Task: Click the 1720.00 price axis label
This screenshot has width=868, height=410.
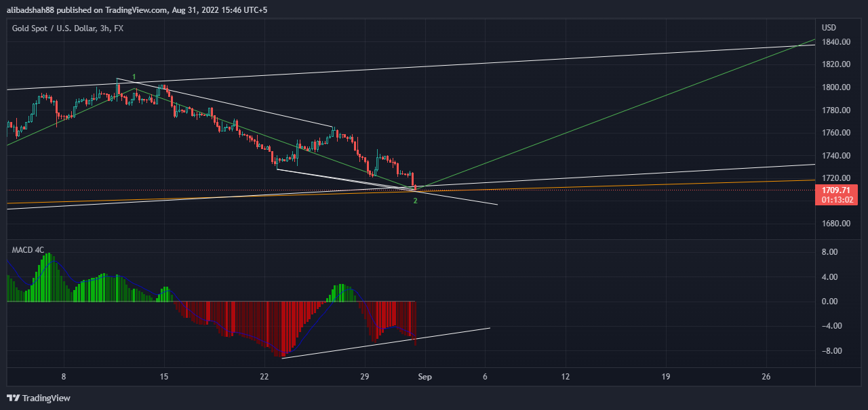Action: pyautogui.click(x=835, y=178)
